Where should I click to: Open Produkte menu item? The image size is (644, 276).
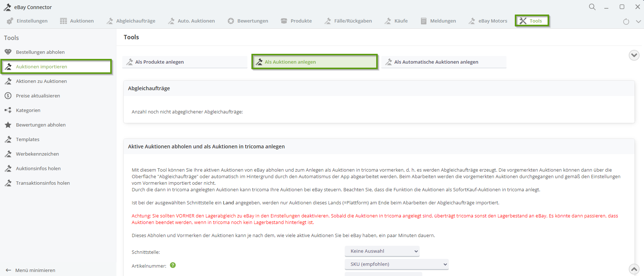(x=296, y=21)
